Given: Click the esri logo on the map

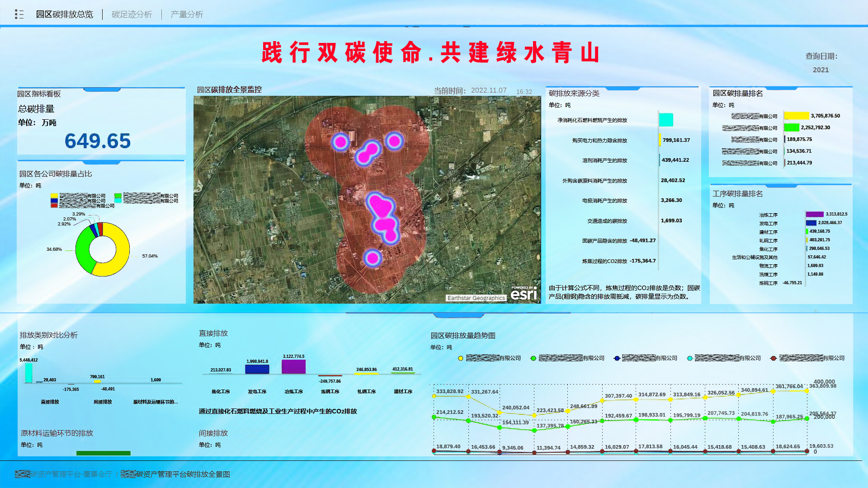Looking at the screenshot, I should [x=524, y=294].
